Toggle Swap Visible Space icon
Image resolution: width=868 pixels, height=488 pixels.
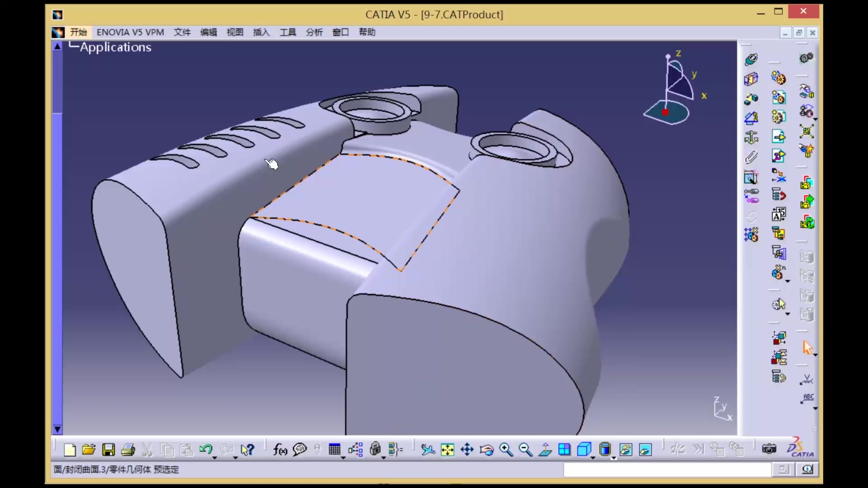[x=646, y=450]
